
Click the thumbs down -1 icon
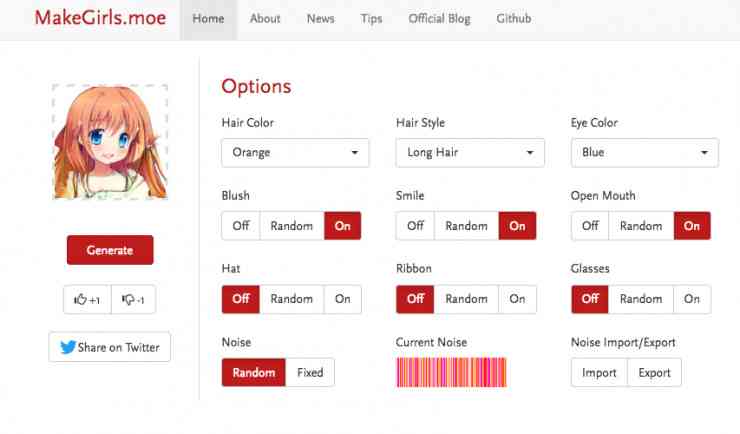coord(134,300)
